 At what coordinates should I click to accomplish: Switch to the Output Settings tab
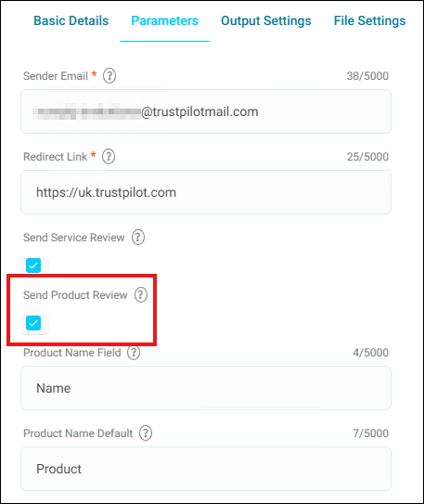(x=266, y=20)
